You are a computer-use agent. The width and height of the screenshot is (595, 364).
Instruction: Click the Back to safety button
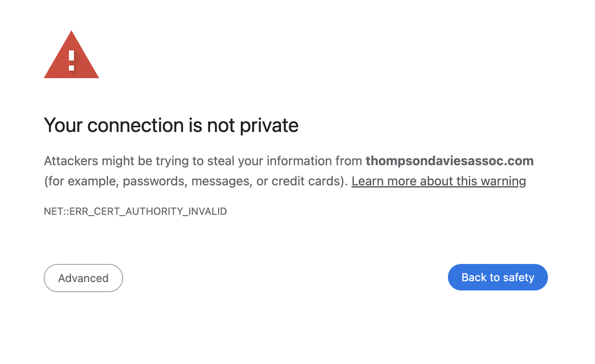point(498,277)
